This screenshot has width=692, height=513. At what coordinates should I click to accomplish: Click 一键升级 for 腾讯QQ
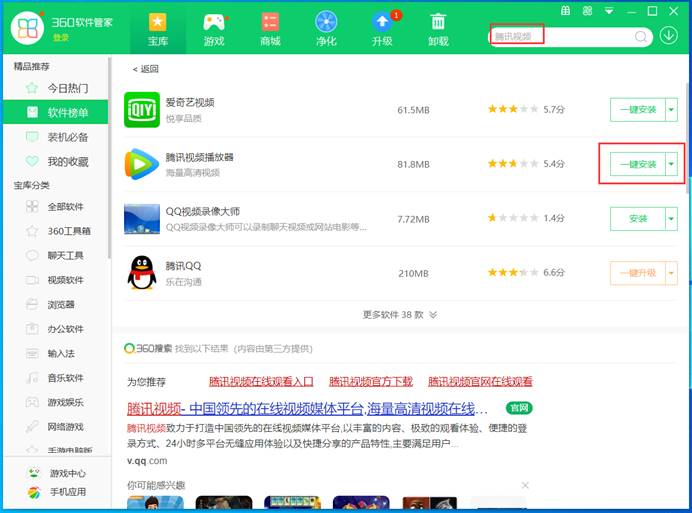coord(638,273)
